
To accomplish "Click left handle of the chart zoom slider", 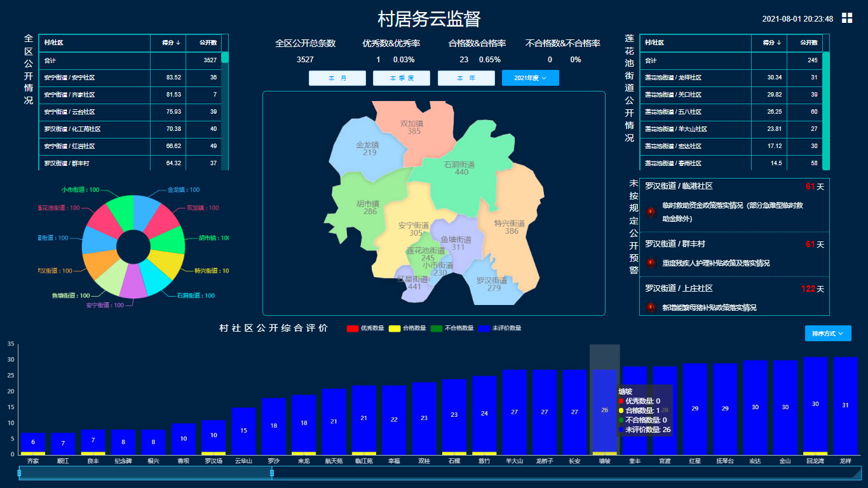I will pos(19,473).
